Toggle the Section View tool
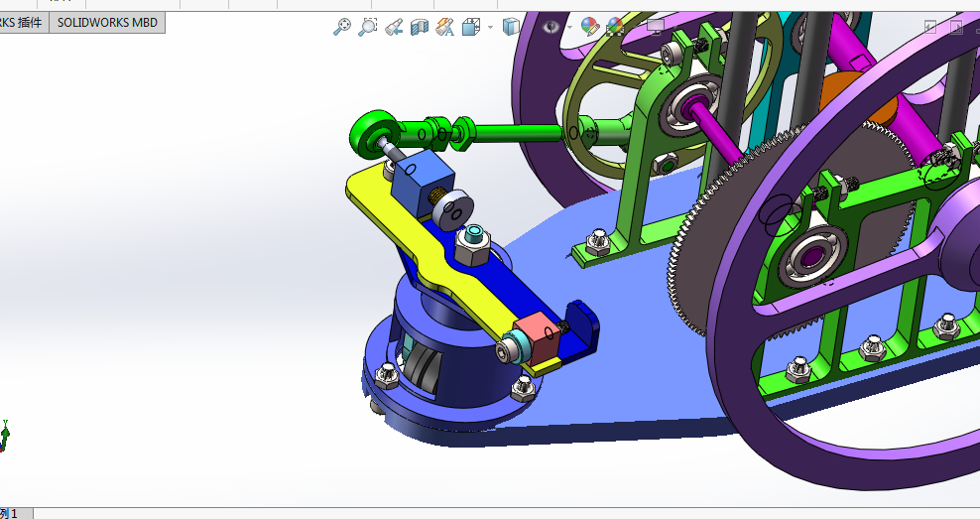The width and height of the screenshot is (980, 519). (420, 27)
